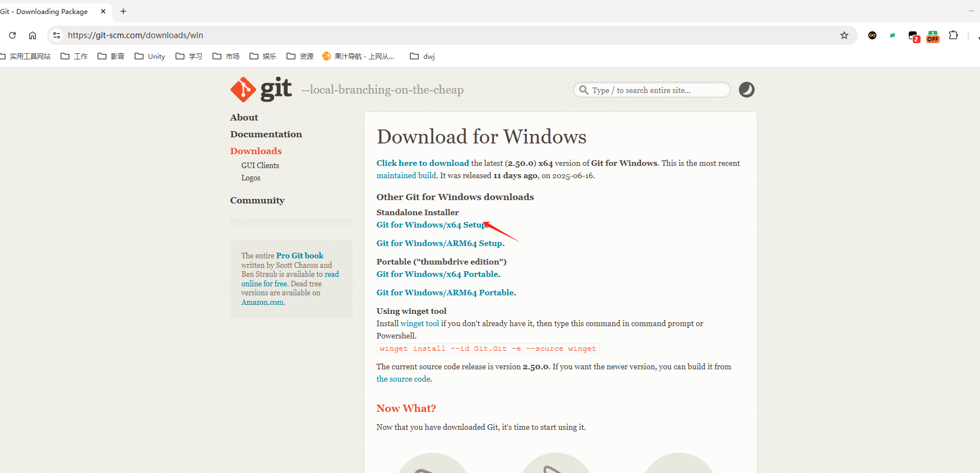
Task: Click the '--local-branching-on-the-cheap' tagline
Action: (382, 90)
